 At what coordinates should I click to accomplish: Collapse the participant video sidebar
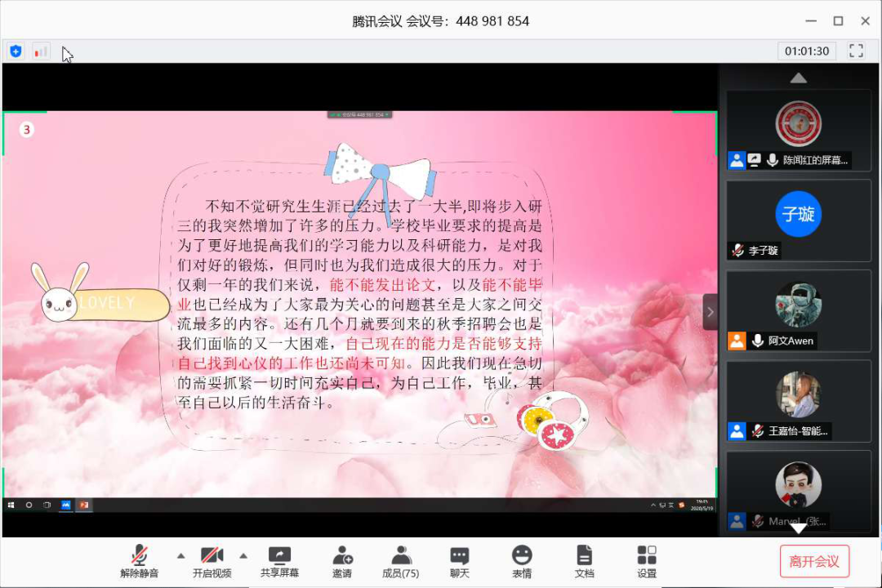click(710, 311)
